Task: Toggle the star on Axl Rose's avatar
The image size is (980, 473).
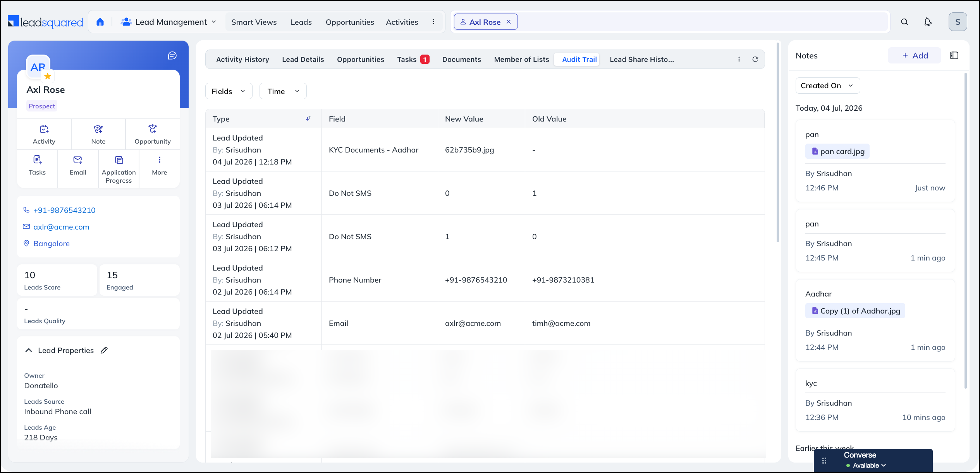Action: coord(48,76)
